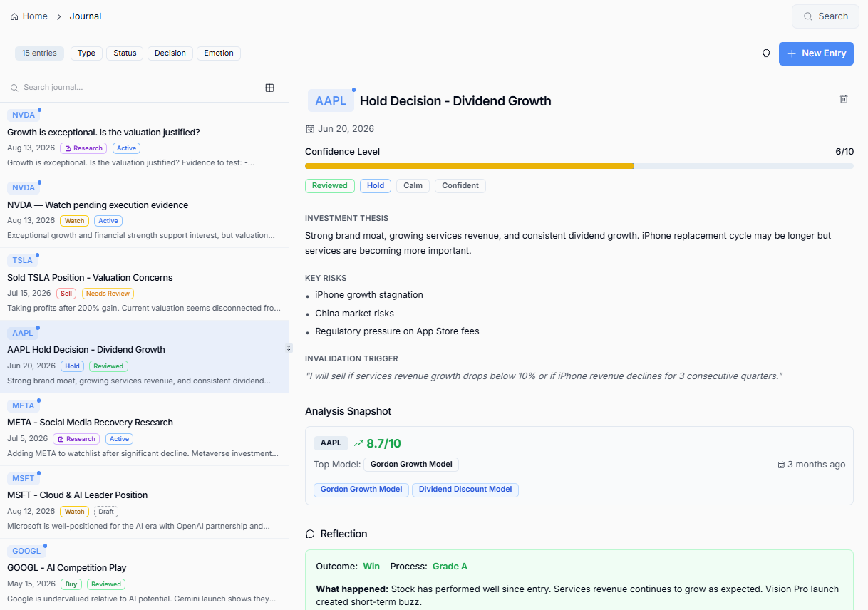This screenshot has height=610, width=868.
Task: Open entry 'Sold TSLA Position - Valuation Concerns'
Action: coord(144,284)
